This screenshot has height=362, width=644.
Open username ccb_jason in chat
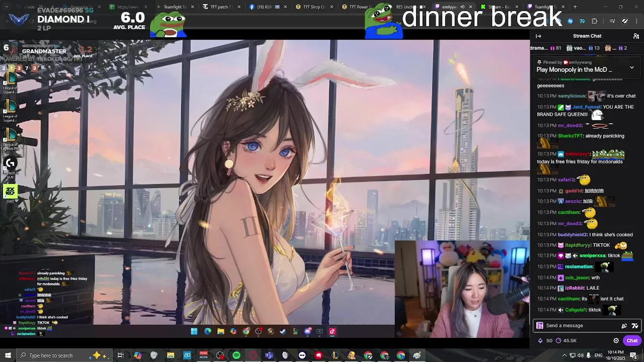pos(577,278)
